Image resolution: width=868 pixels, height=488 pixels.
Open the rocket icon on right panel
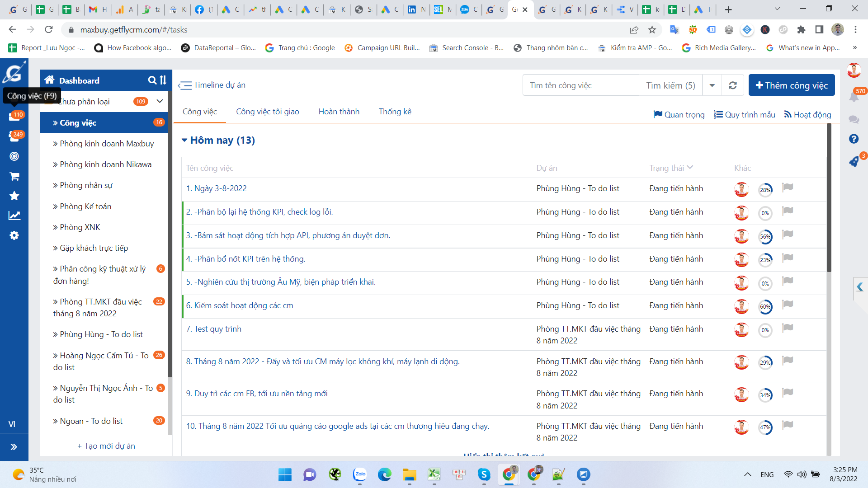pyautogui.click(x=854, y=161)
